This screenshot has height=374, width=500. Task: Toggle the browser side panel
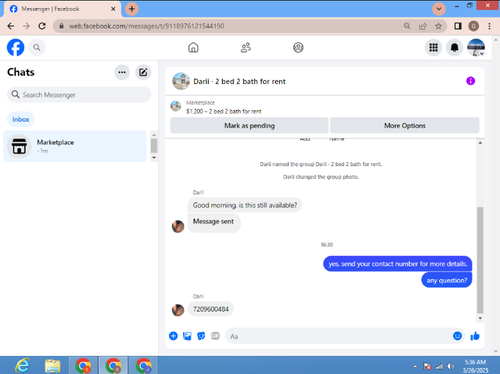458,26
